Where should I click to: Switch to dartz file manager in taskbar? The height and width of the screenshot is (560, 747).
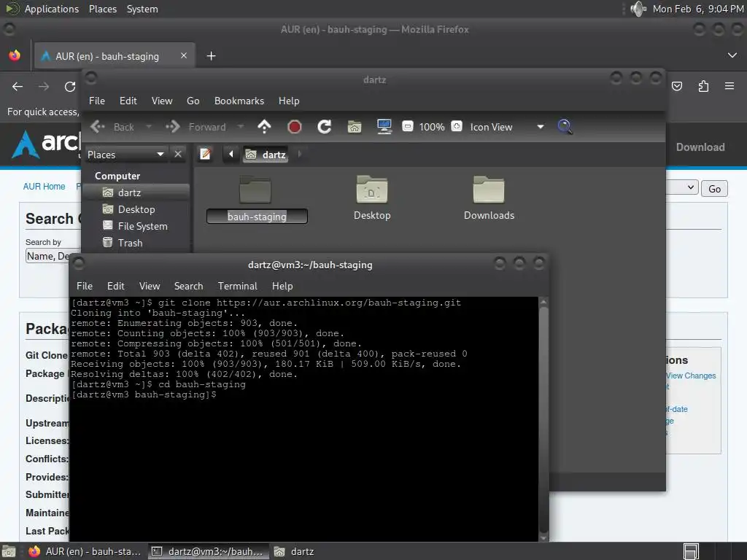[x=294, y=551]
